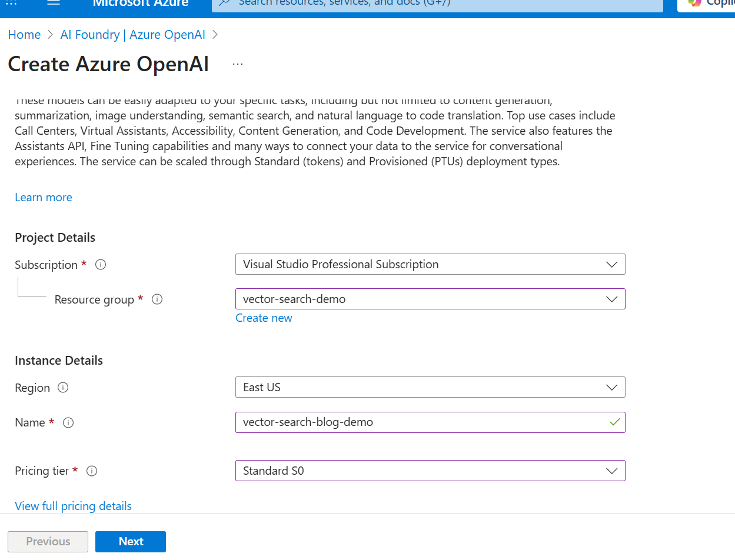Click the Region field label

click(x=32, y=388)
